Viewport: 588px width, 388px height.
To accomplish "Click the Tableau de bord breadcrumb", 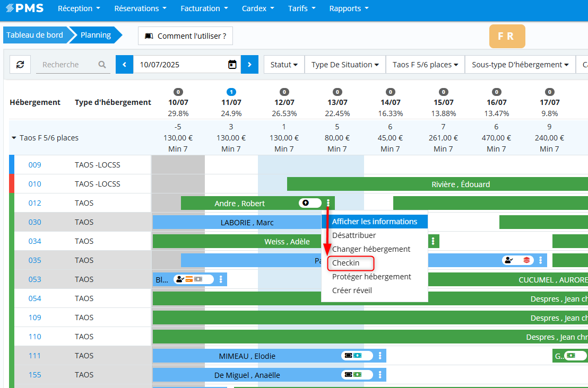I will [x=35, y=36].
